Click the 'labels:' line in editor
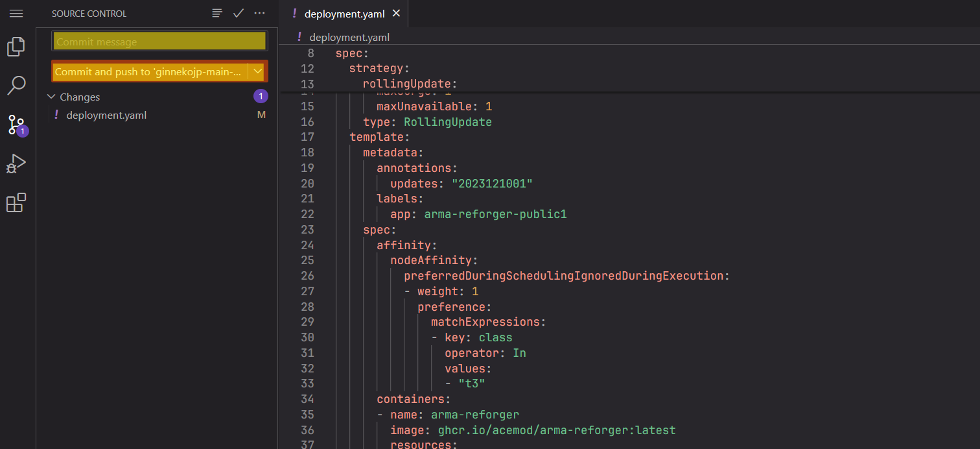980x449 pixels. tap(400, 199)
